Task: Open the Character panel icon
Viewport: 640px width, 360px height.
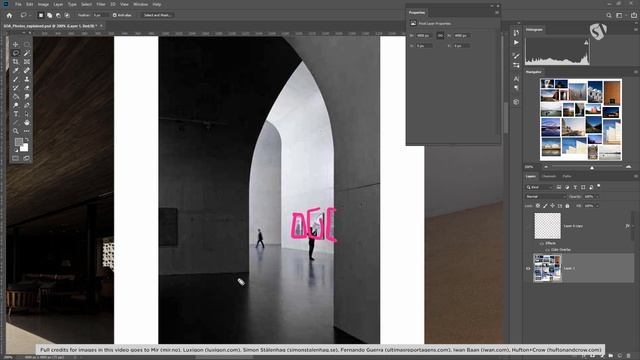Action: pos(516,78)
